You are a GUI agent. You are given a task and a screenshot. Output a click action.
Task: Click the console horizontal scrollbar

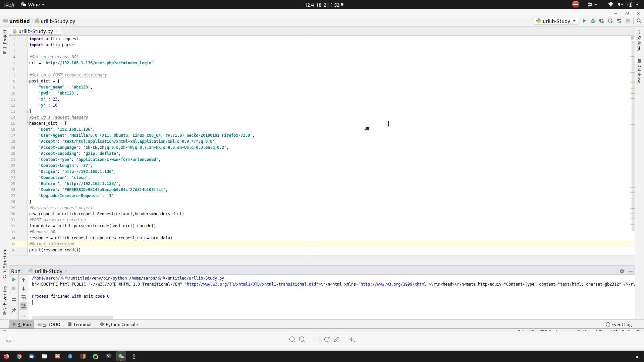click(72, 318)
